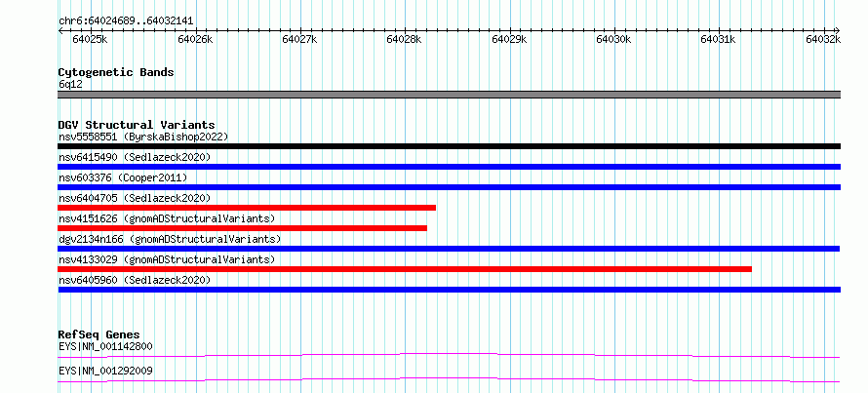Screen dimensions: 868x393
Task: Click the 64030k ruler label
Action: (613, 39)
